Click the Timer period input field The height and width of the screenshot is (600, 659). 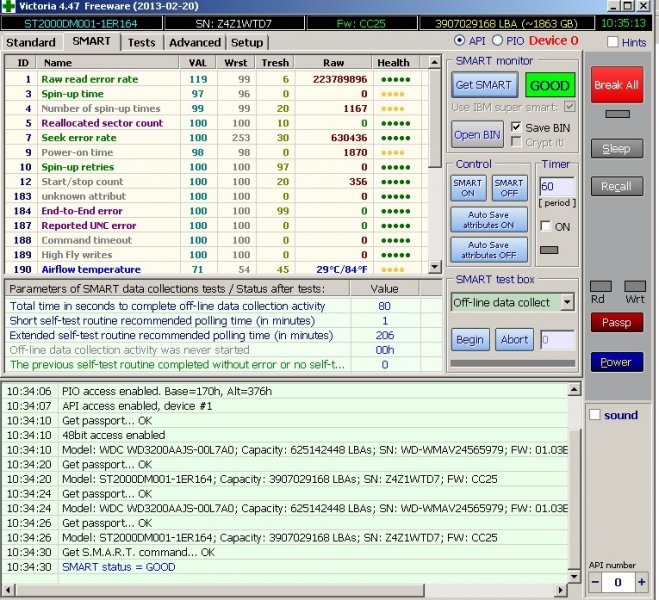pyautogui.click(x=556, y=187)
